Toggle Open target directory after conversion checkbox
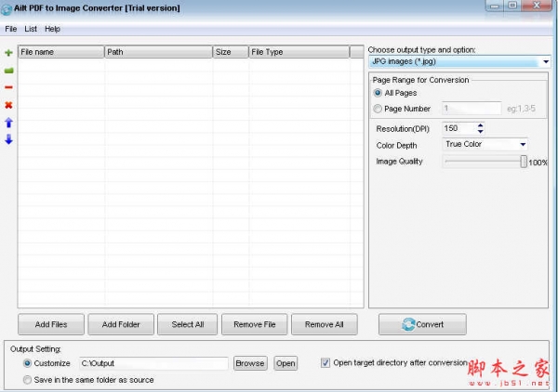This screenshot has height=392, width=558. (x=325, y=363)
